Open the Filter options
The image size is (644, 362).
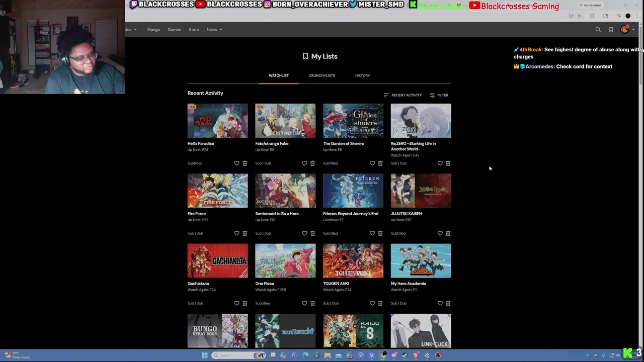coord(439,95)
